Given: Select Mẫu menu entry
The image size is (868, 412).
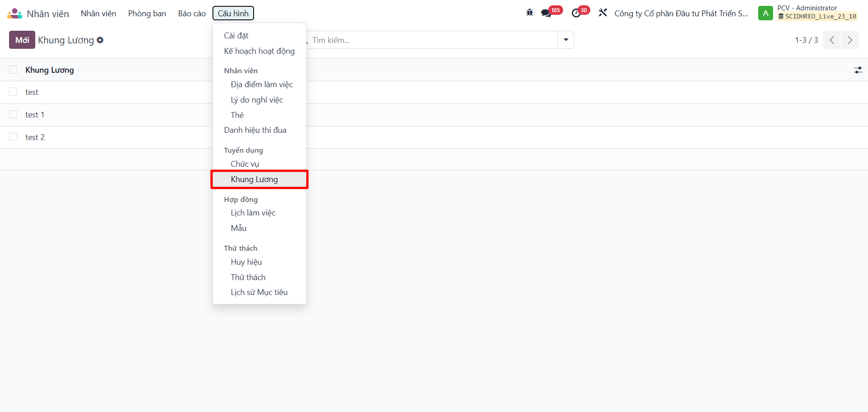Looking at the screenshot, I should click(259, 228).
